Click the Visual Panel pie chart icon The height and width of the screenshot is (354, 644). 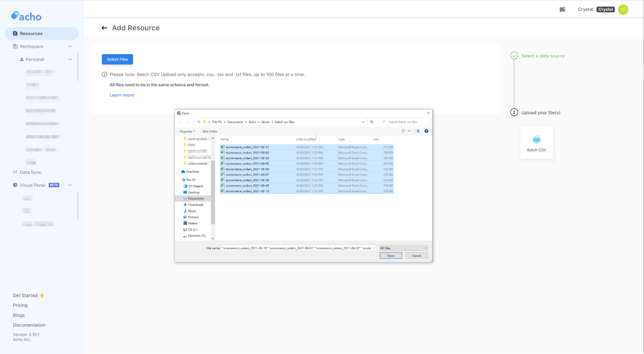(x=15, y=185)
